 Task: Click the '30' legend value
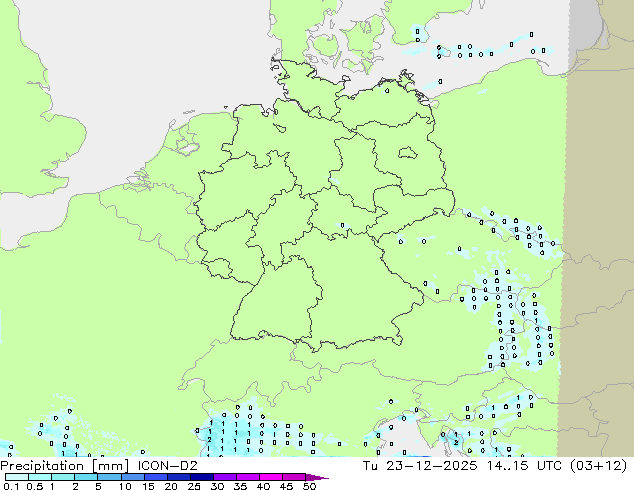(217, 486)
